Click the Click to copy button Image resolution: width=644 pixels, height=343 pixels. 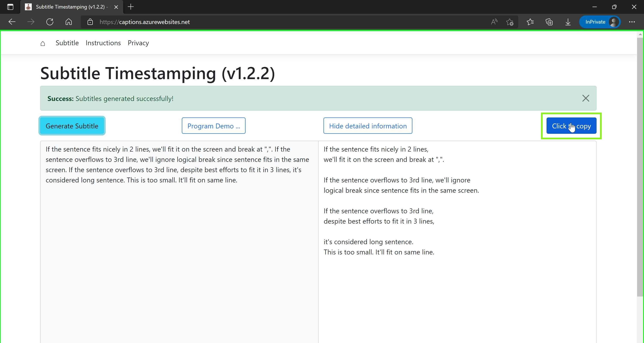(x=571, y=126)
